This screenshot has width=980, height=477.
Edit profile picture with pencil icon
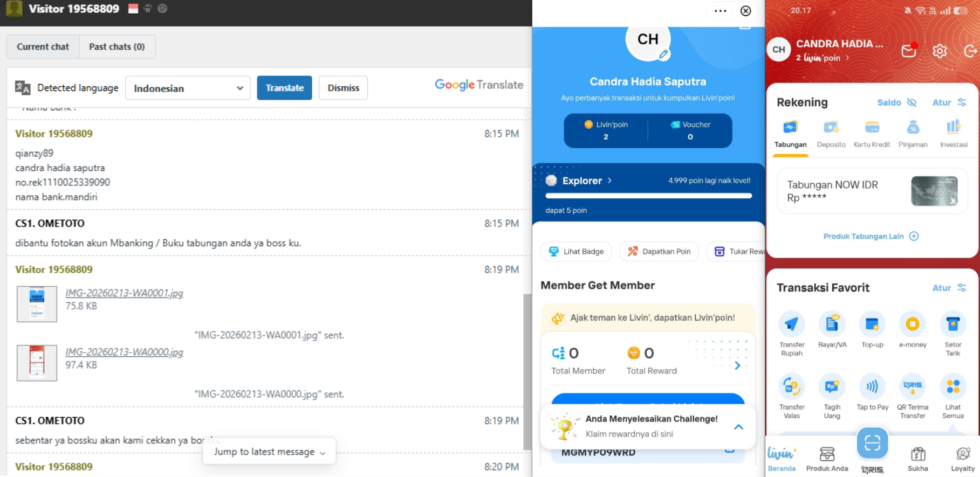point(663,54)
